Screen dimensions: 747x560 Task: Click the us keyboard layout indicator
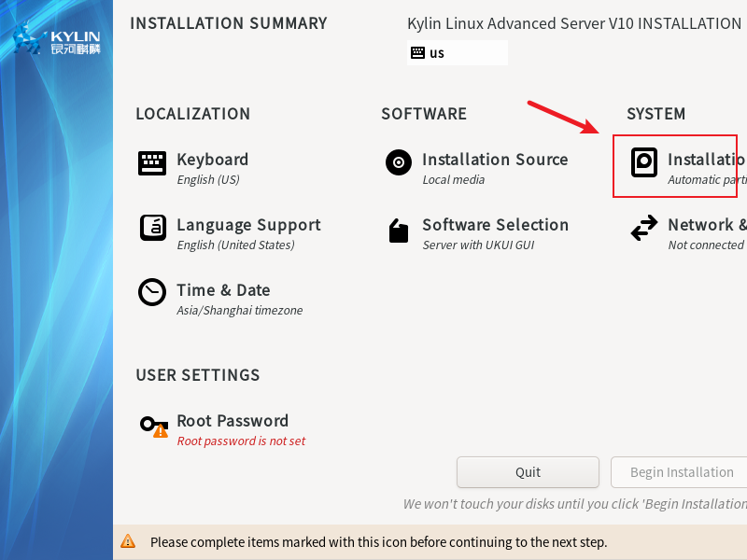coord(437,53)
